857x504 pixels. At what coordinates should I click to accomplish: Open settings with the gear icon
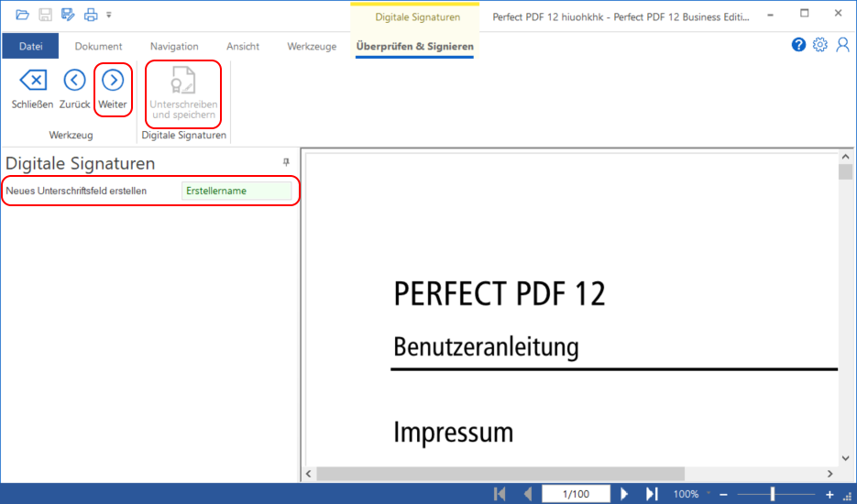pos(819,45)
